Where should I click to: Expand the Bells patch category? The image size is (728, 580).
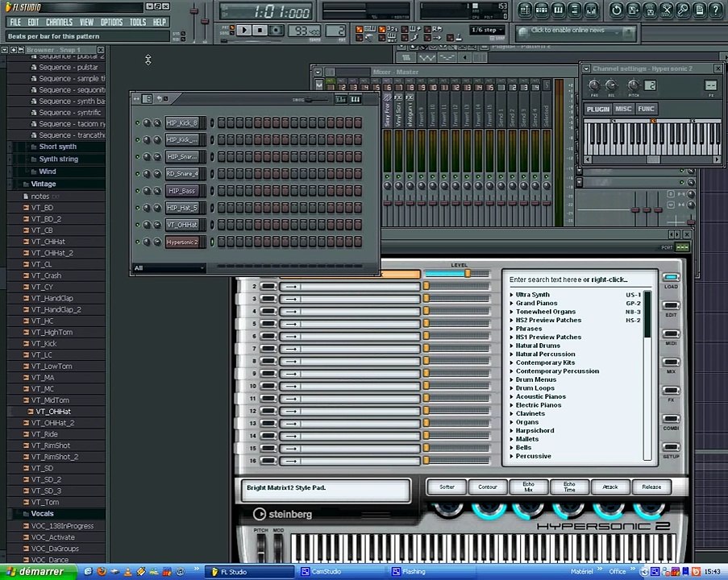[512, 448]
